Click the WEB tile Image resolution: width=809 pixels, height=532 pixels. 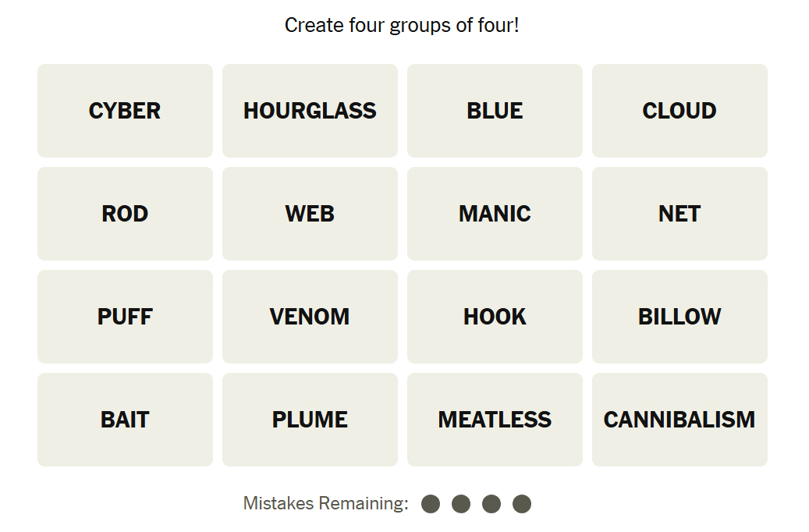pos(310,214)
